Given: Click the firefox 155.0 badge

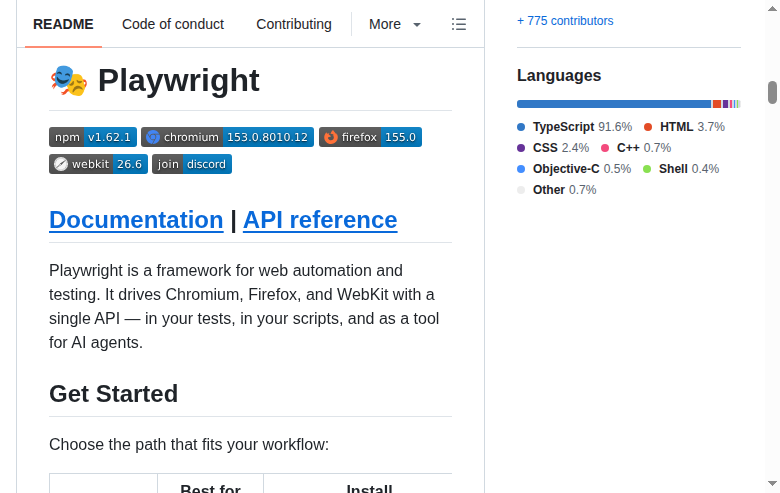Looking at the screenshot, I should point(370,137).
